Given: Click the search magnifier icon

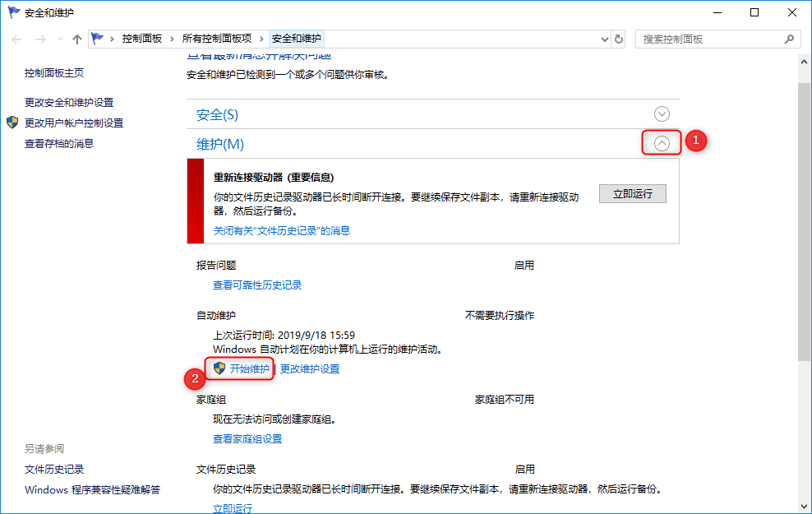Looking at the screenshot, I should pyautogui.click(x=789, y=39).
